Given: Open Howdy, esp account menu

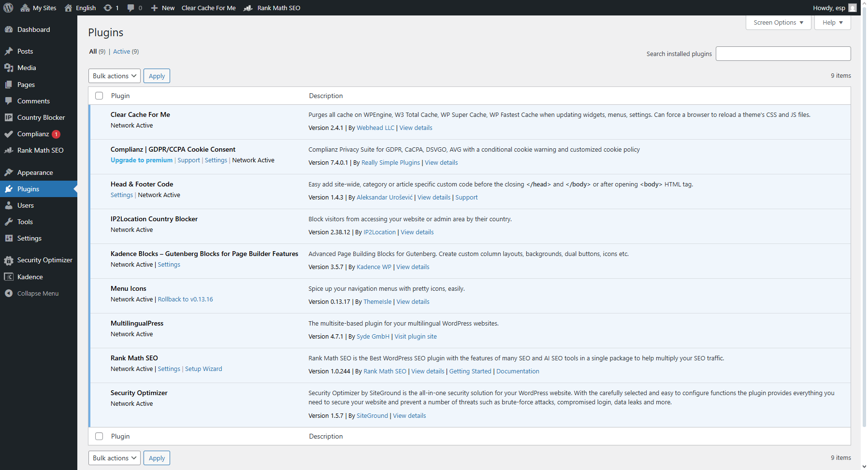Looking at the screenshot, I should pyautogui.click(x=835, y=8).
